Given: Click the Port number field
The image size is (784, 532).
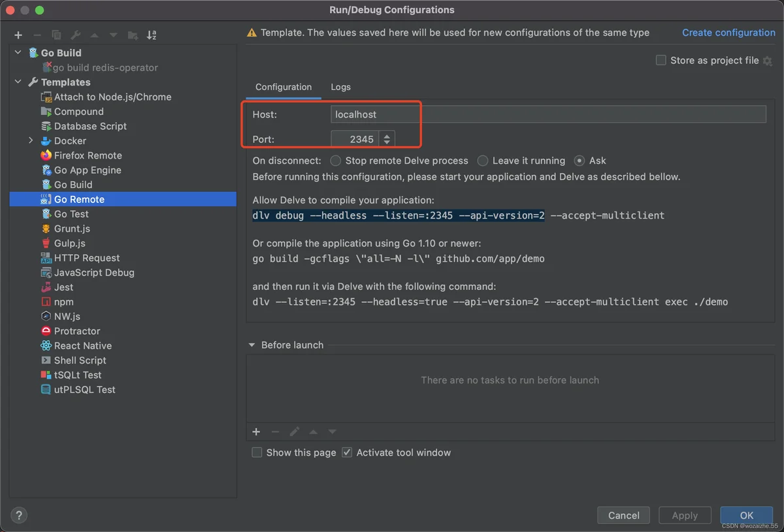Looking at the screenshot, I should click(355, 139).
